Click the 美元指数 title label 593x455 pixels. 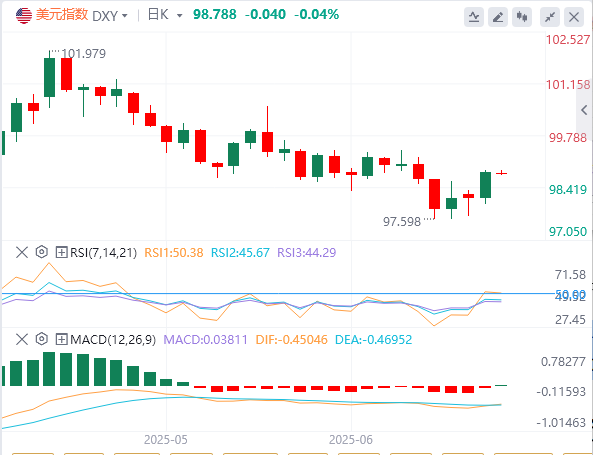pos(62,15)
